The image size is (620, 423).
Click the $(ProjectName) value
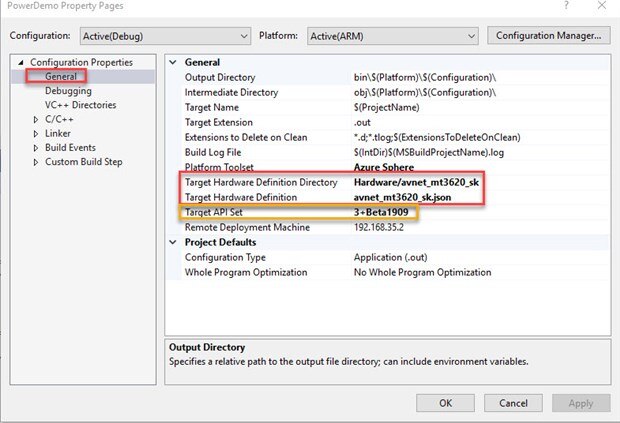(x=386, y=108)
